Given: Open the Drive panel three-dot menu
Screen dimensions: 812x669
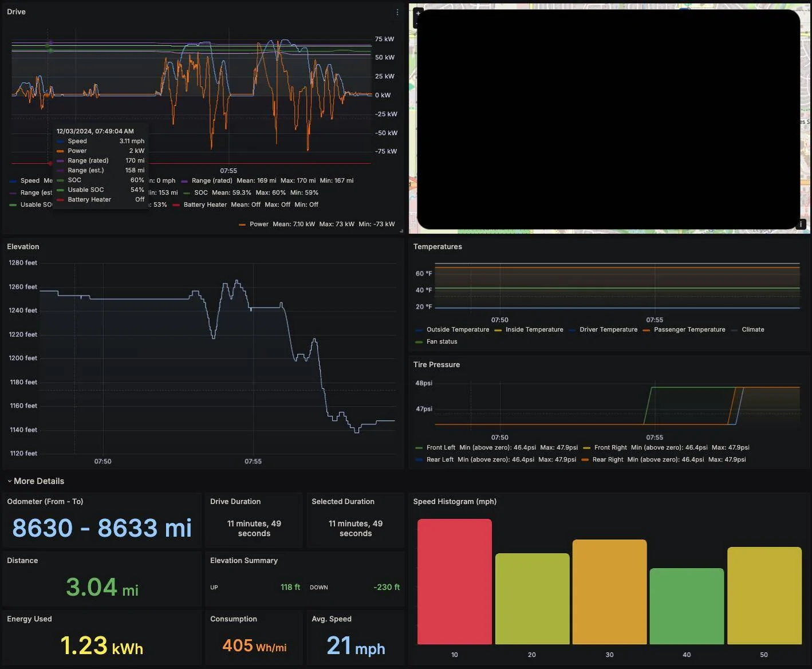Looking at the screenshot, I should (x=397, y=12).
